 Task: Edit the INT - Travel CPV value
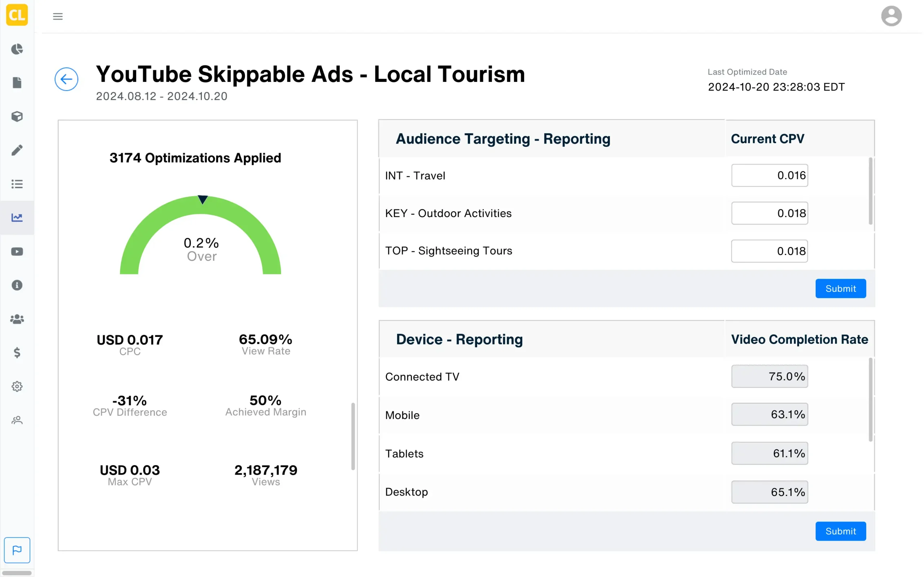(x=770, y=176)
